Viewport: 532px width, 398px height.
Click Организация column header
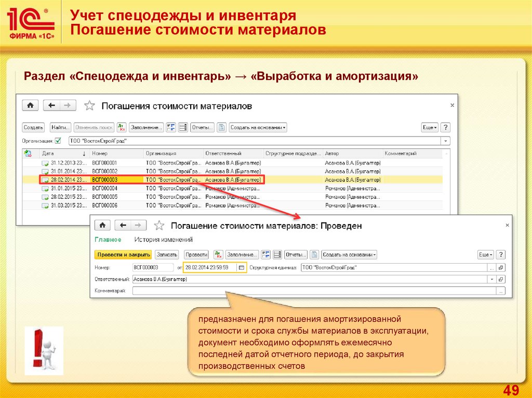click(x=174, y=153)
